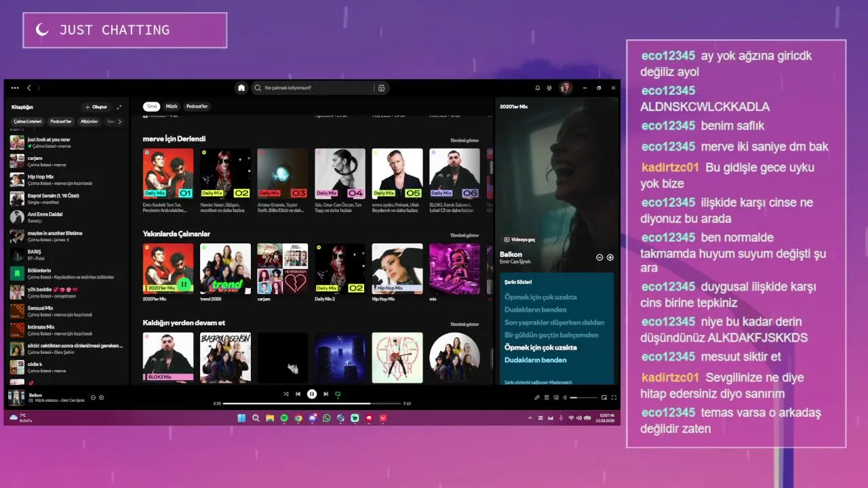
Task: Select the Müzik filter on the home feed
Action: point(172,106)
